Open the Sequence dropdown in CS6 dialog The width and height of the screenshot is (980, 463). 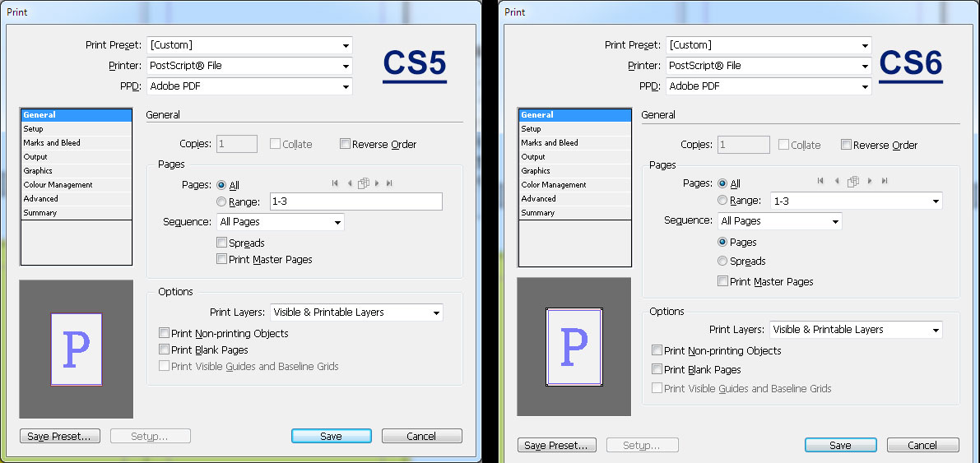779,220
